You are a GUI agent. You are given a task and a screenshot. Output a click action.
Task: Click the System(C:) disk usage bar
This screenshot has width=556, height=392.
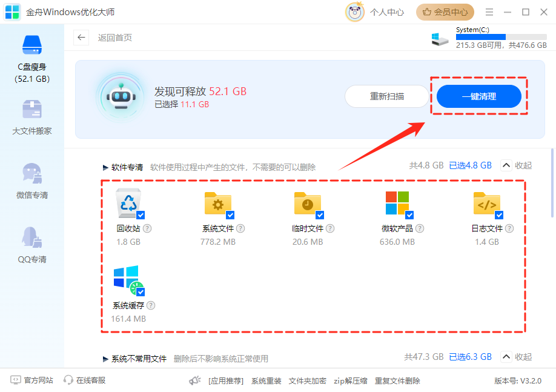coord(481,37)
